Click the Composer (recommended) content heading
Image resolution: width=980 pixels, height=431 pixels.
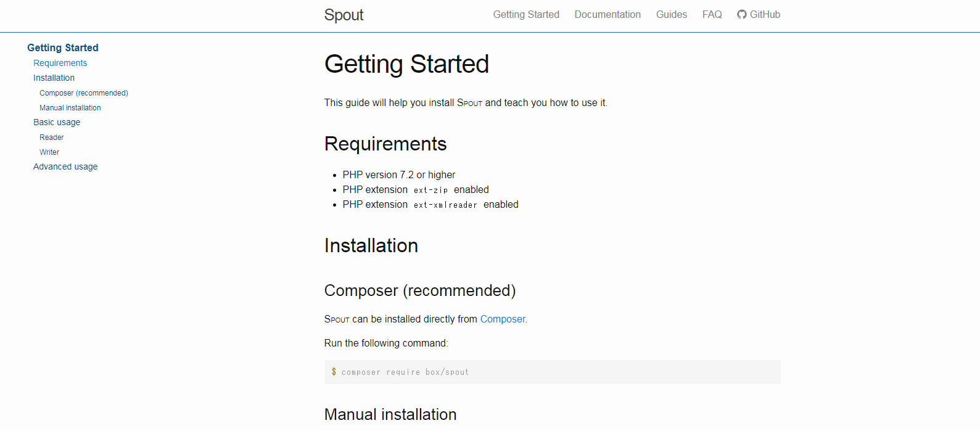pos(420,290)
